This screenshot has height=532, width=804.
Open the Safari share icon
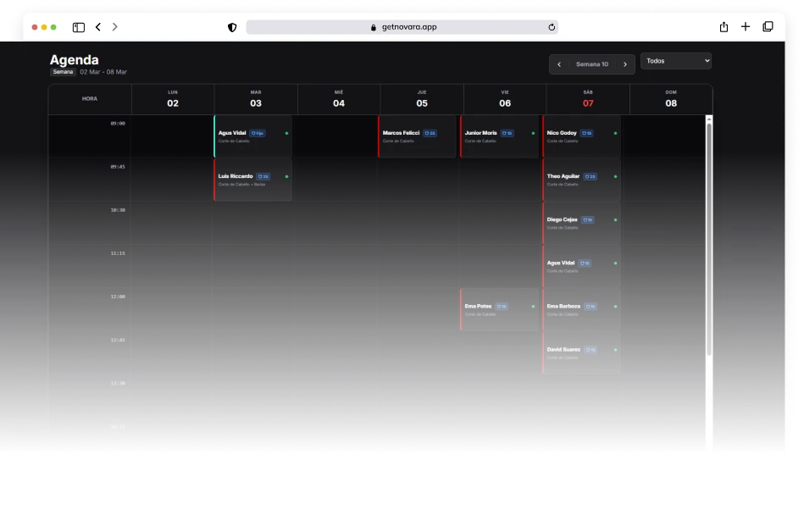click(724, 27)
